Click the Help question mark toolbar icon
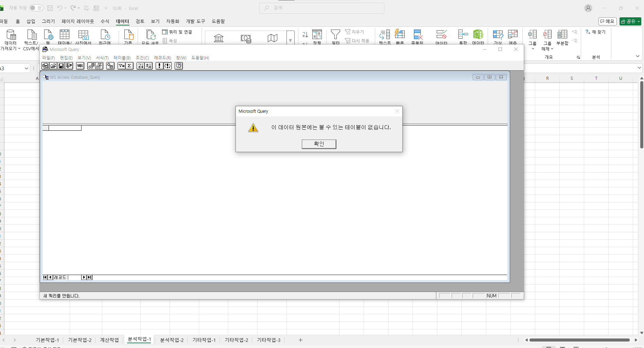 (x=179, y=66)
